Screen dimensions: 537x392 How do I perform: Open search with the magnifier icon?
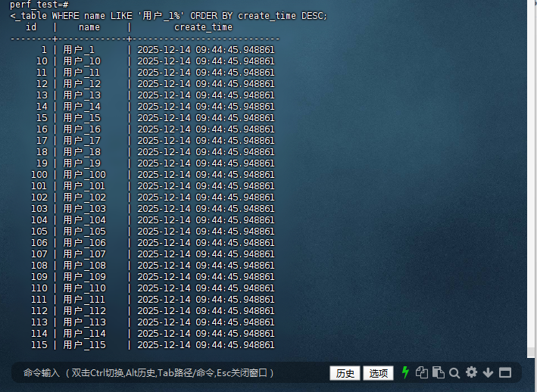tap(454, 373)
